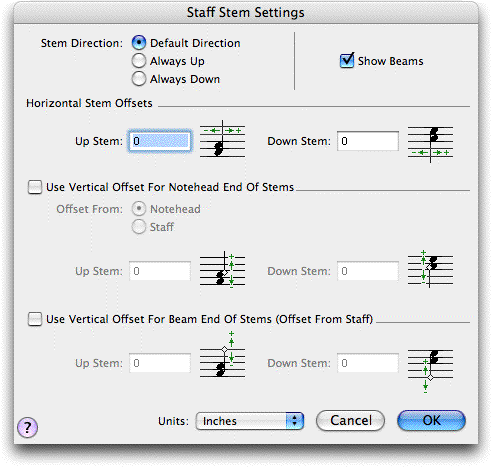Open the Units dropdown showing Inches
The image size is (492, 467).
[x=250, y=421]
